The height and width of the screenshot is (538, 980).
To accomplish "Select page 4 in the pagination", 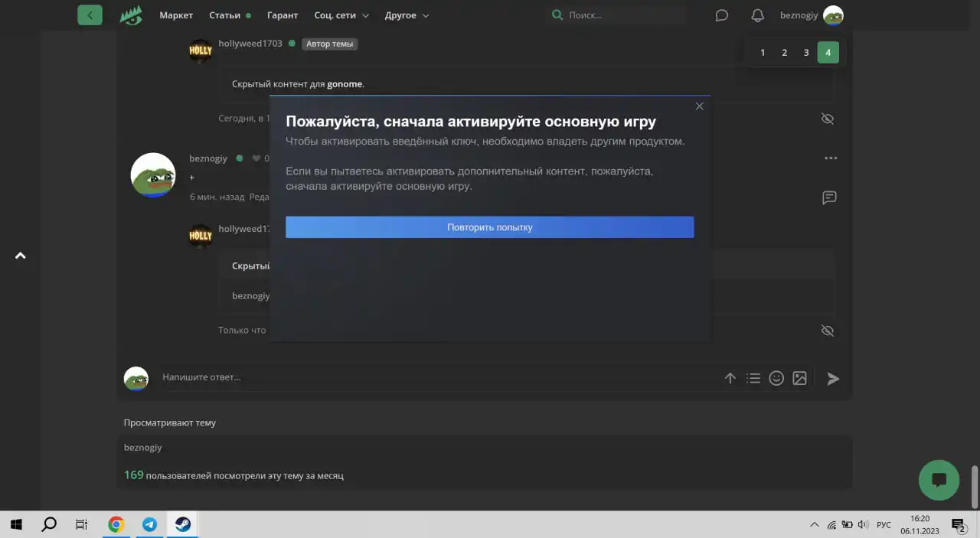I will (x=828, y=53).
